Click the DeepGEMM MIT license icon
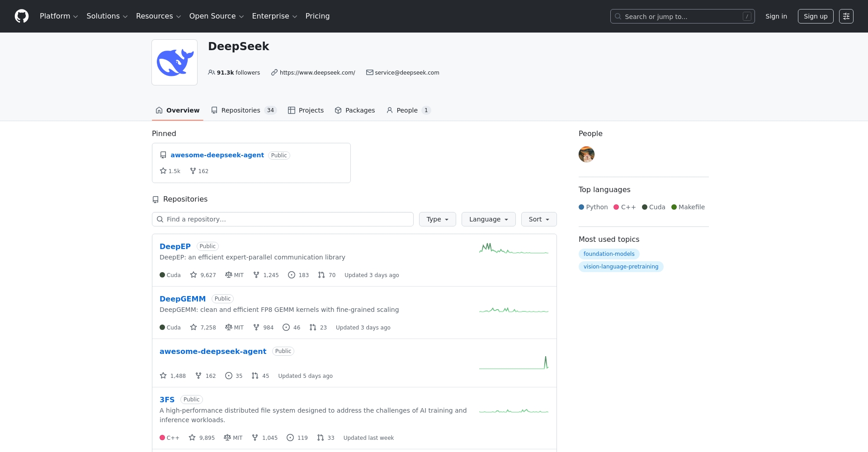 pyautogui.click(x=229, y=327)
